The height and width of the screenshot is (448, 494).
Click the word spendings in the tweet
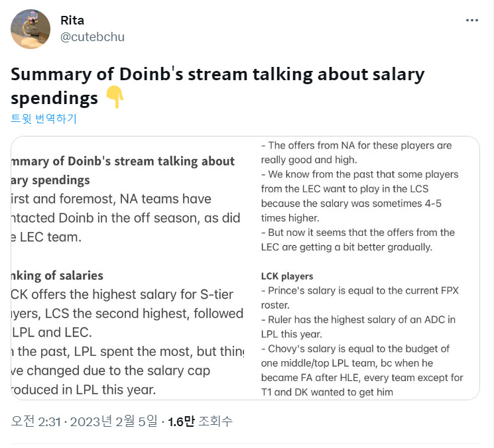[54, 98]
